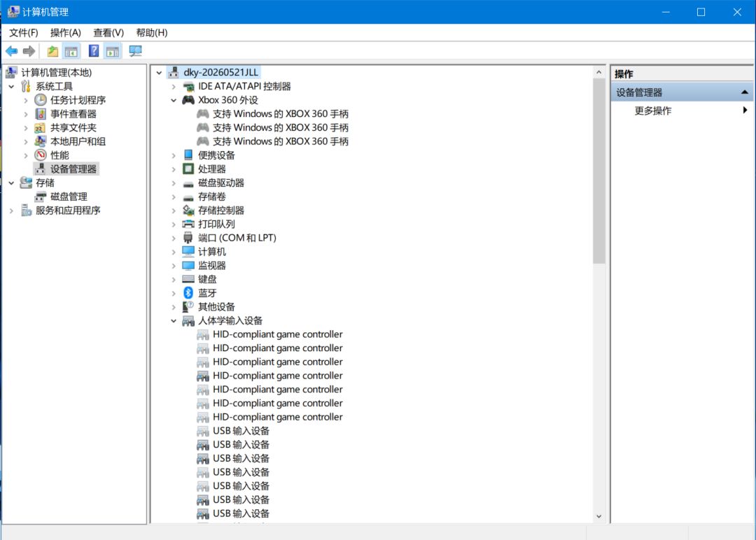This screenshot has height=540, width=756.
Task: Click the device list scrollbar down arrow
Action: point(598,516)
